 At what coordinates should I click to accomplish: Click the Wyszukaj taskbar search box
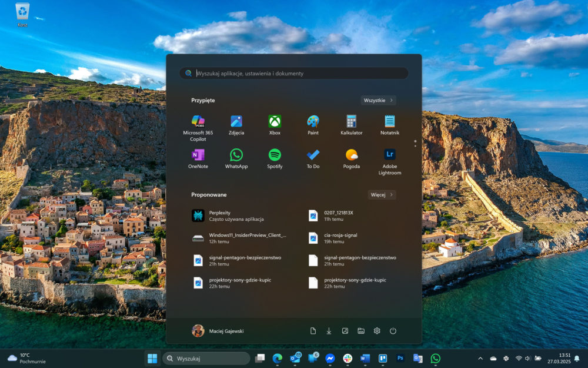point(206,359)
